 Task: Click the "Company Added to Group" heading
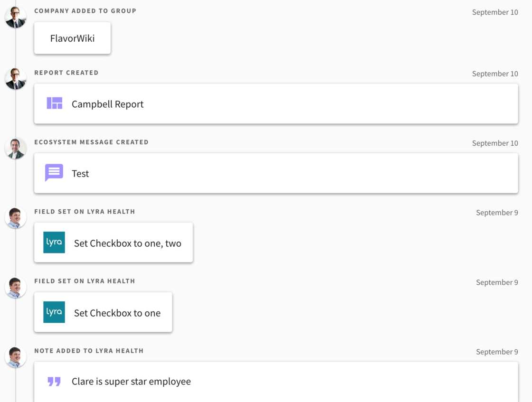[x=85, y=11]
